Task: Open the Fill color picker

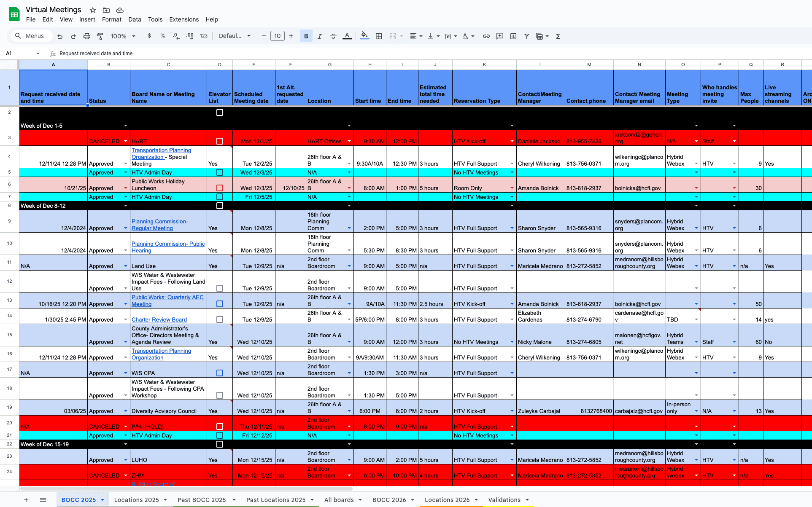Action: [364, 36]
